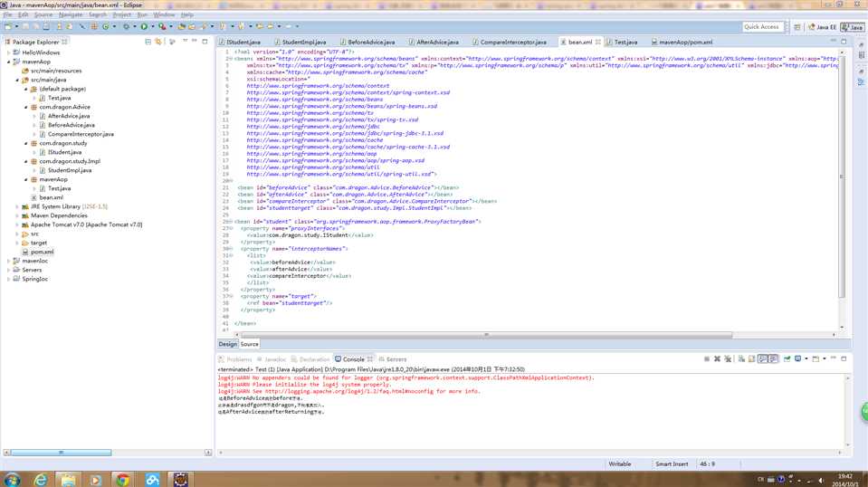Image resolution: width=868 pixels, height=487 pixels.
Task: Click the New file toolbar icon
Action: (8, 26)
